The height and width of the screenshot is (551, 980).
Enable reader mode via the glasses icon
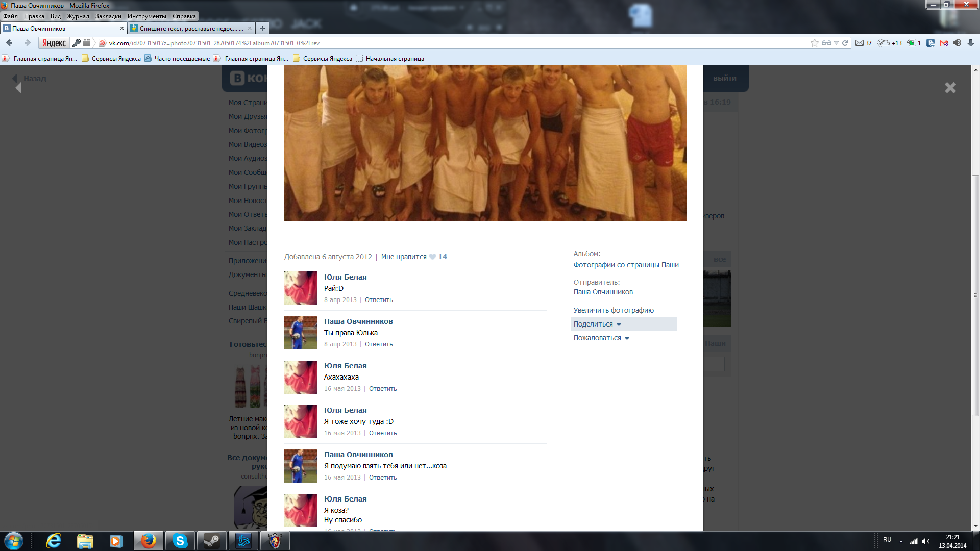[826, 43]
